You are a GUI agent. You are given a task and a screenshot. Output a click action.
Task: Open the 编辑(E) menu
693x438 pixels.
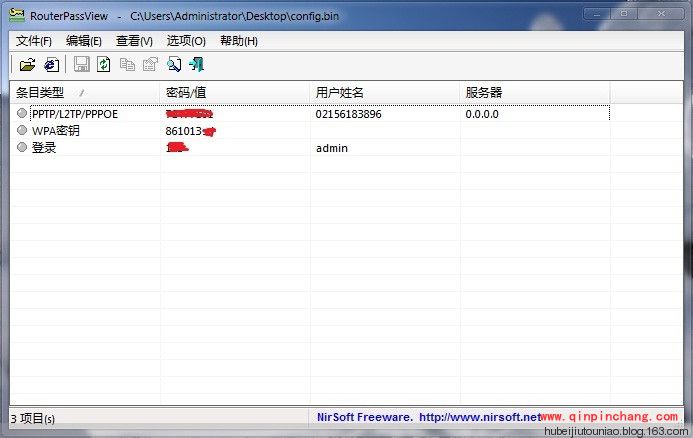(84, 41)
